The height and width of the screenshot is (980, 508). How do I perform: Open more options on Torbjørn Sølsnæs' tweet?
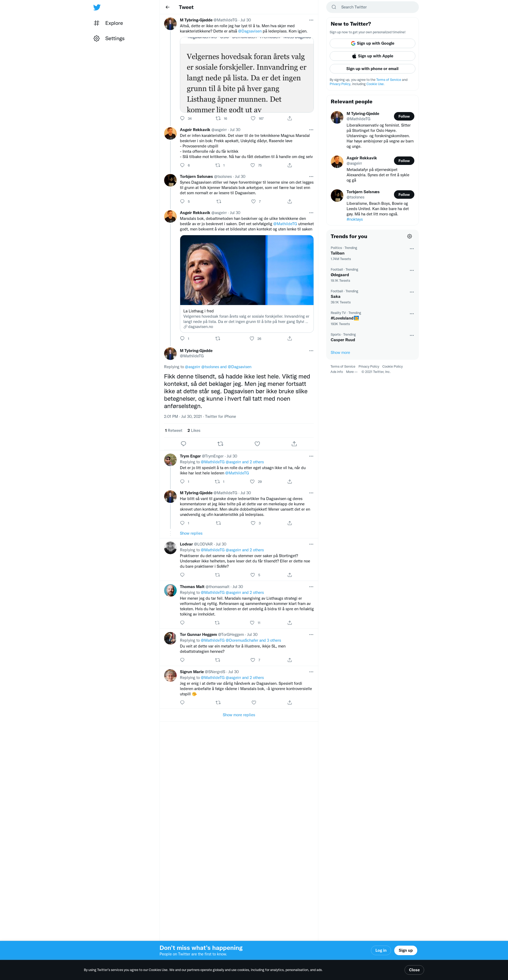coord(311,177)
